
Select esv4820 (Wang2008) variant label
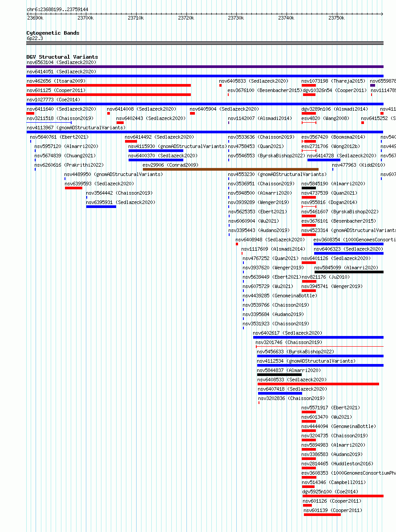(325, 118)
